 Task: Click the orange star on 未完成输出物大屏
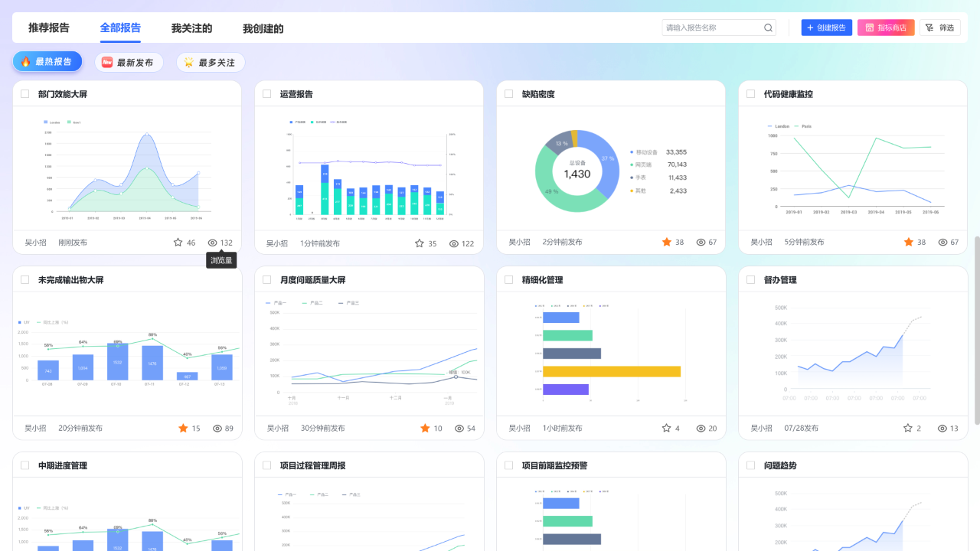(183, 428)
